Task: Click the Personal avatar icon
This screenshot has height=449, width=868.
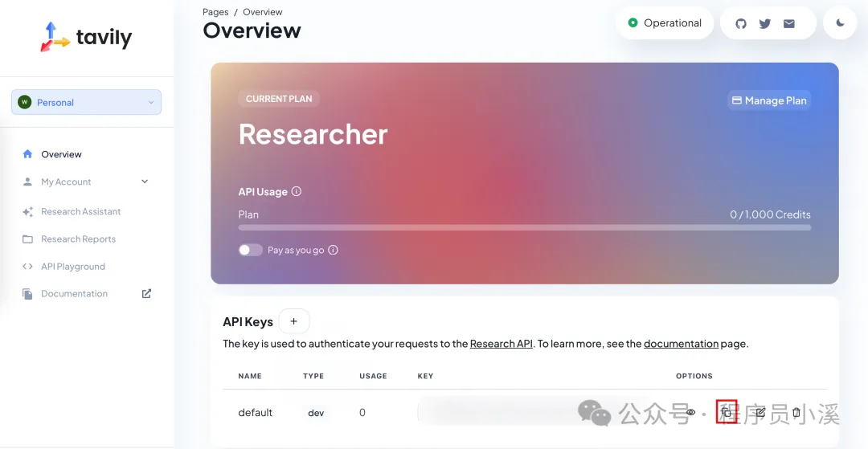Action: click(x=24, y=102)
